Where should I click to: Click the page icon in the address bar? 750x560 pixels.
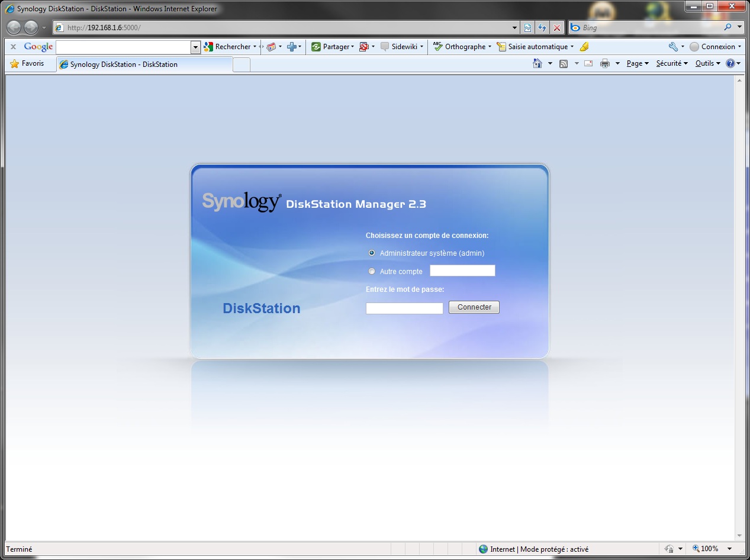(x=59, y=28)
